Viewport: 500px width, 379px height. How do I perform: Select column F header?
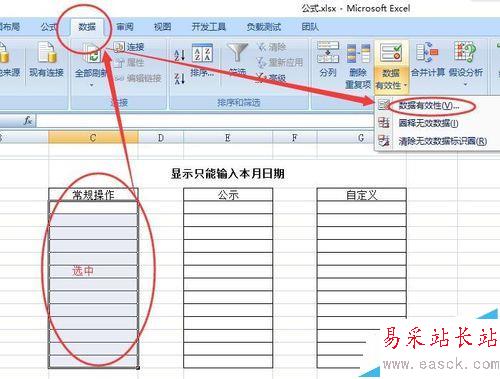point(294,138)
